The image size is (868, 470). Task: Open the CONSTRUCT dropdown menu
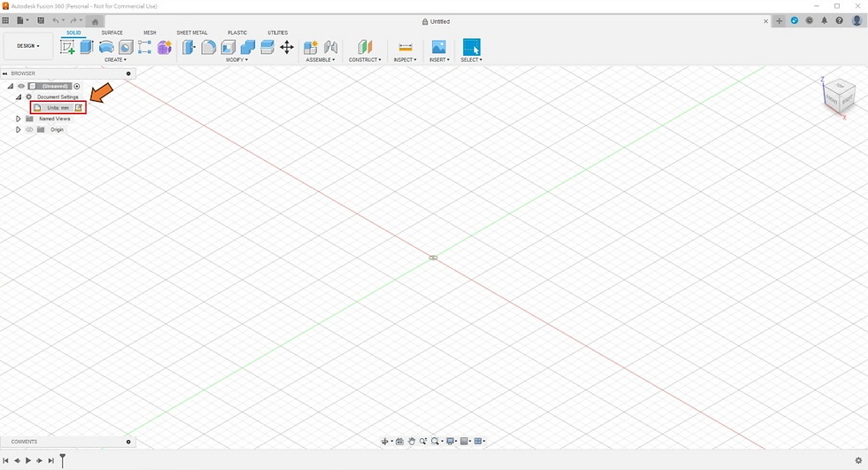click(365, 59)
